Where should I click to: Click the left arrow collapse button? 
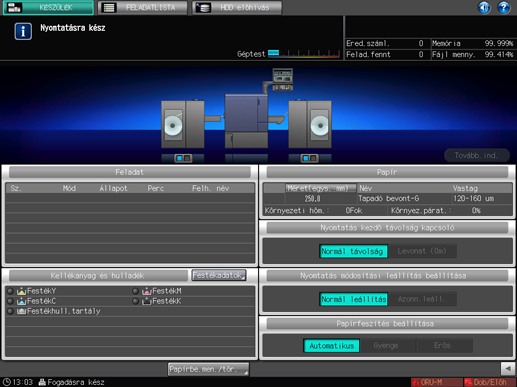508,369
